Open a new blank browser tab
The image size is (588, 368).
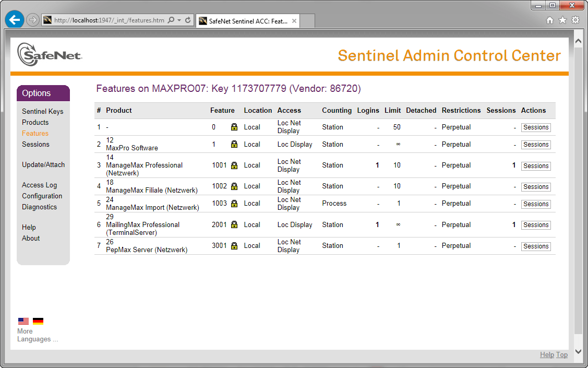coord(307,21)
